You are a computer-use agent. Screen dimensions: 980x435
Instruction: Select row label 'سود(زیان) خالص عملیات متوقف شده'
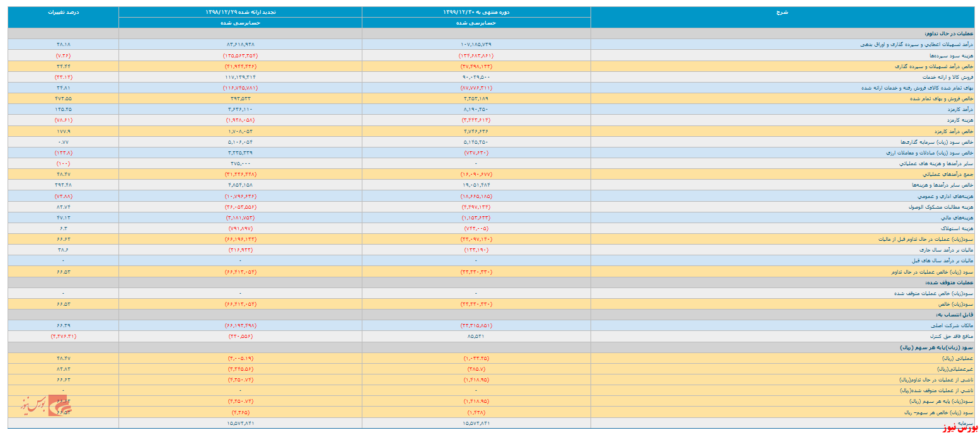pyautogui.click(x=934, y=293)
